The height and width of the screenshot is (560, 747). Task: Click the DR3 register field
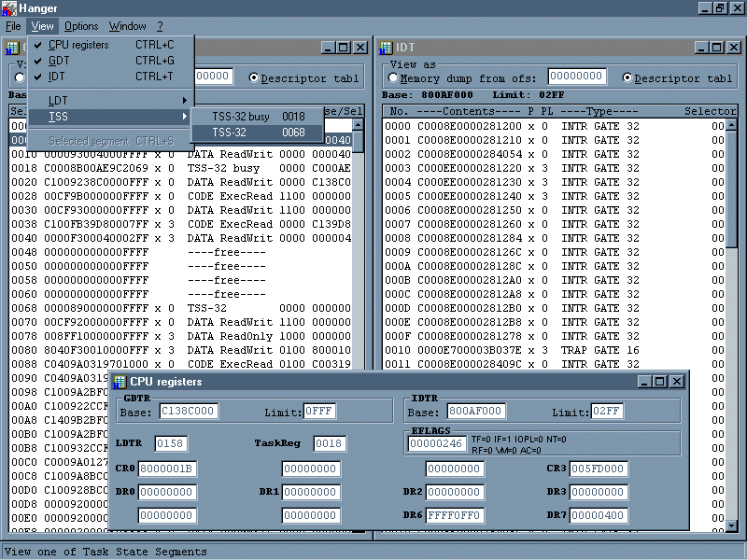[599, 492]
